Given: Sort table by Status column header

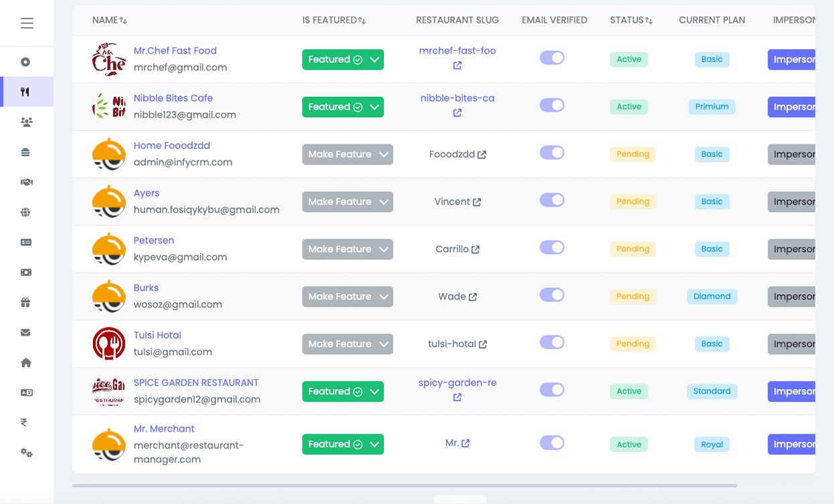Looking at the screenshot, I should tap(631, 21).
